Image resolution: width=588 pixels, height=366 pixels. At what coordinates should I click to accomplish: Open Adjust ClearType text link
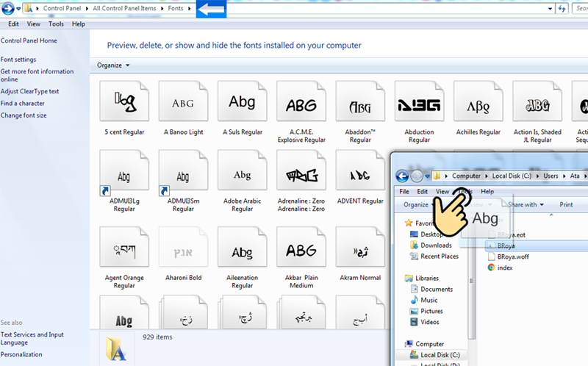(29, 91)
